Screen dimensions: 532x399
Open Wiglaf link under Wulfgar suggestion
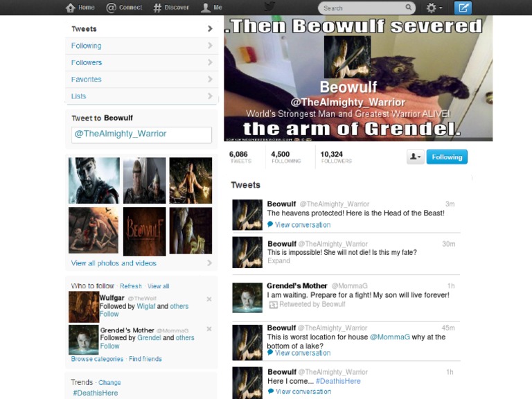[x=146, y=306]
